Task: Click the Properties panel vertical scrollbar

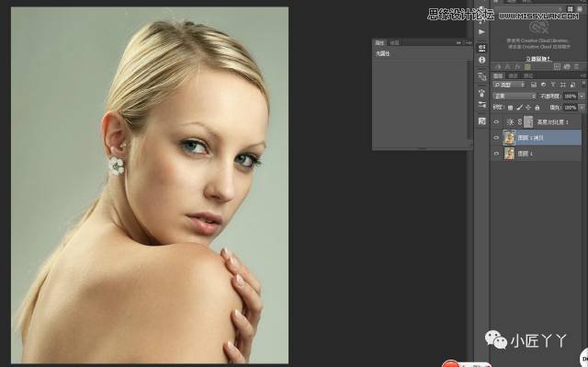Action: pyautogui.click(x=469, y=99)
